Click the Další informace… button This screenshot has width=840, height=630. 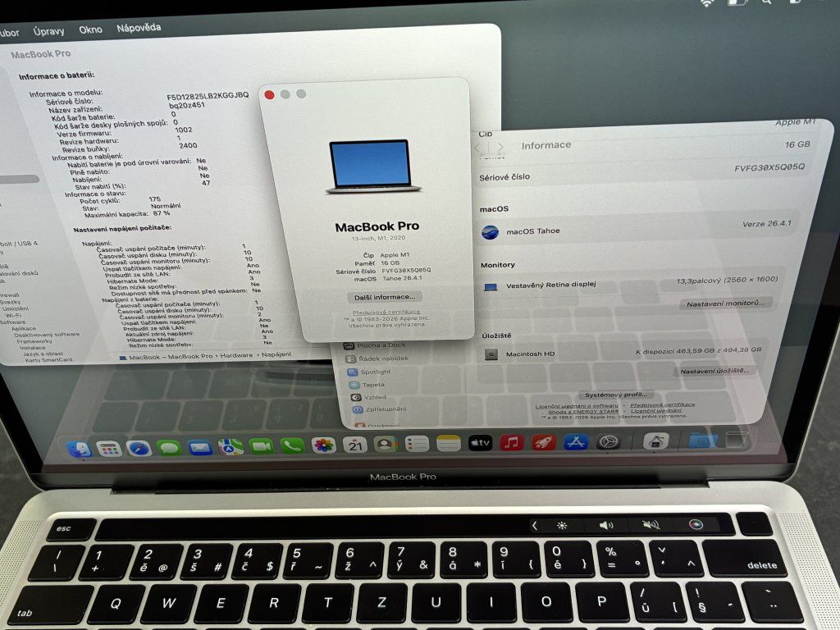tap(384, 297)
